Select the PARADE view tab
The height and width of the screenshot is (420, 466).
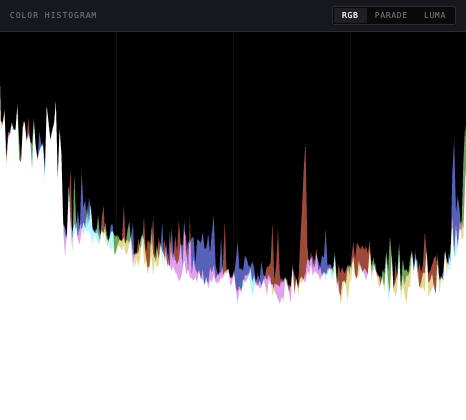[x=391, y=15]
